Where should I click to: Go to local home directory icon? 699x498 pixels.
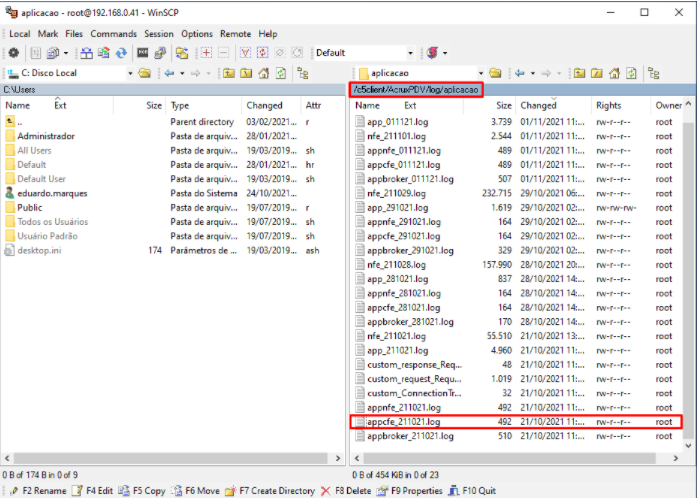tap(263, 73)
